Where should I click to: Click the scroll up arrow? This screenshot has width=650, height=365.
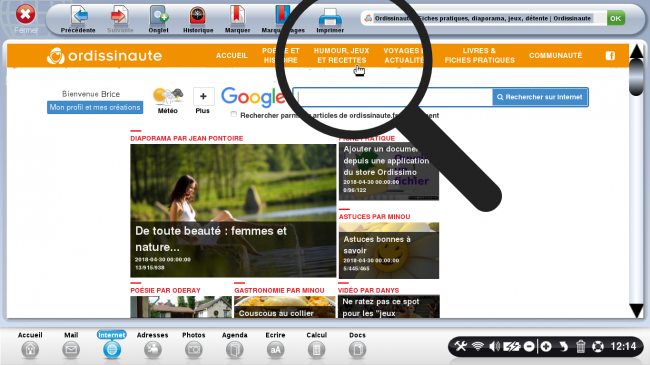(636, 51)
